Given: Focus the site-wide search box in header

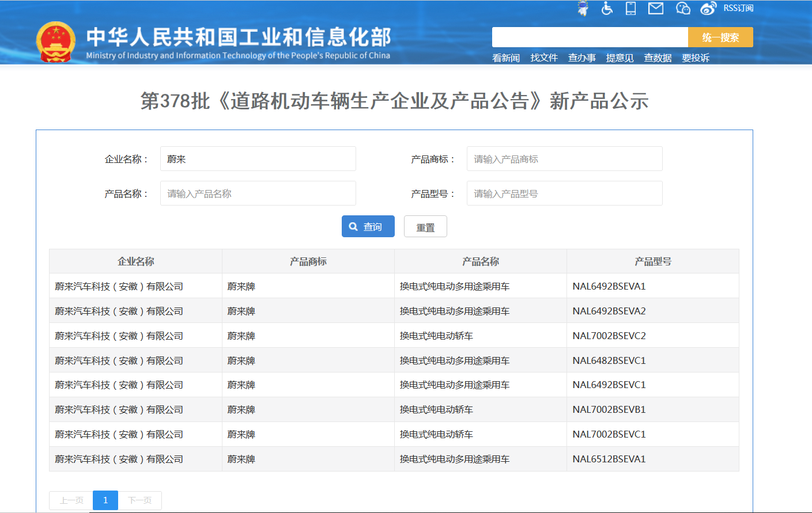Looking at the screenshot, I should 590,37.
